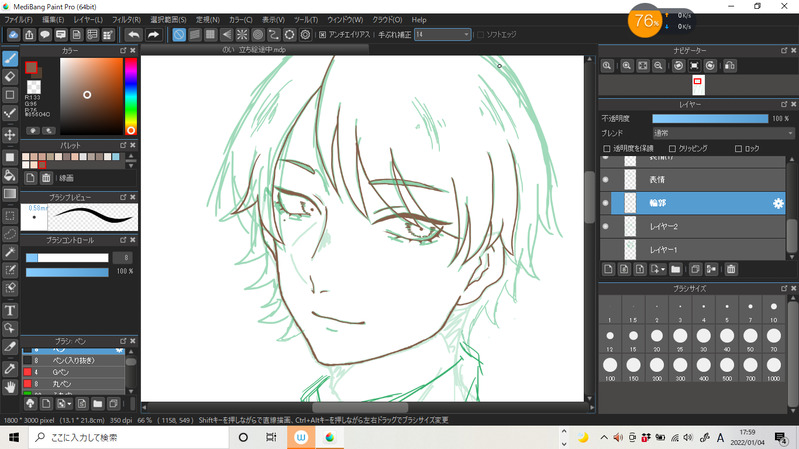799x449 pixels.
Task: Toggle the アンチエイリアス checkbox
Action: tap(323, 35)
